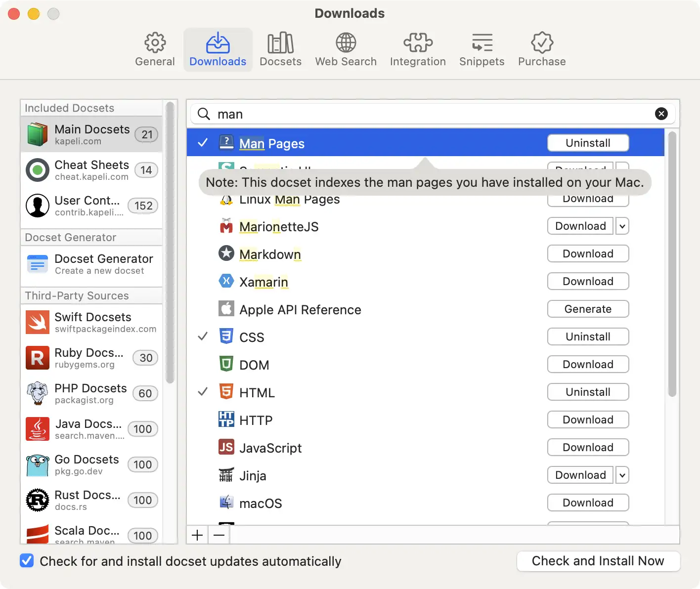Select the Ruby Docsets icon
The width and height of the screenshot is (700, 589).
tap(38, 358)
